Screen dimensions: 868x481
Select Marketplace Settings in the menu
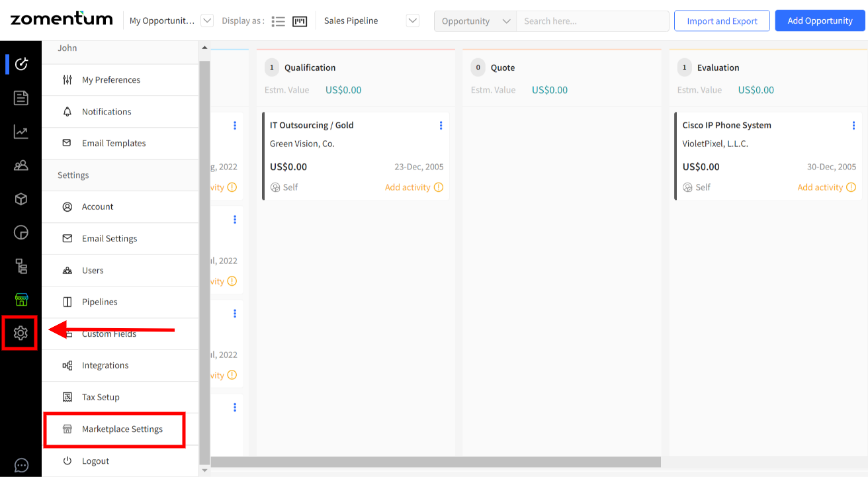pyautogui.click(x=122, y=429)
